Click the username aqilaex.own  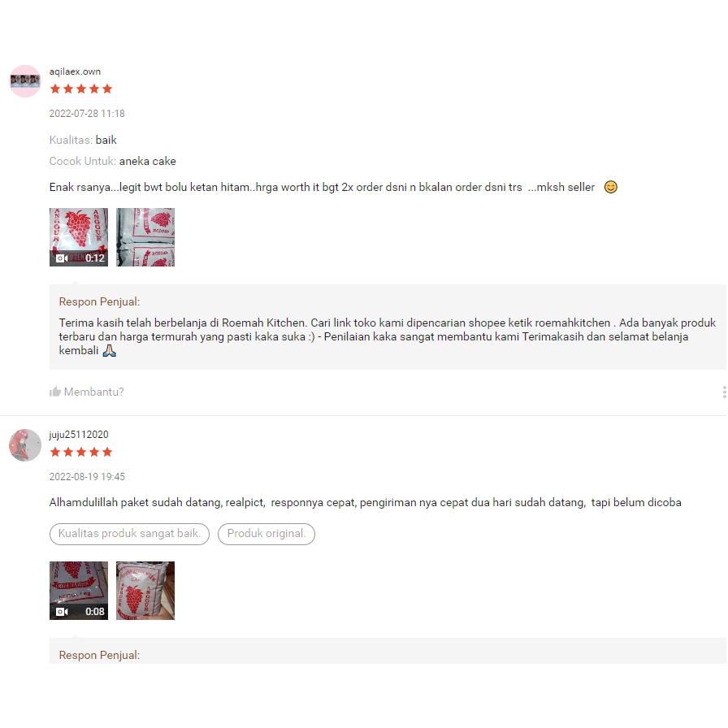[x=75, y=71]
